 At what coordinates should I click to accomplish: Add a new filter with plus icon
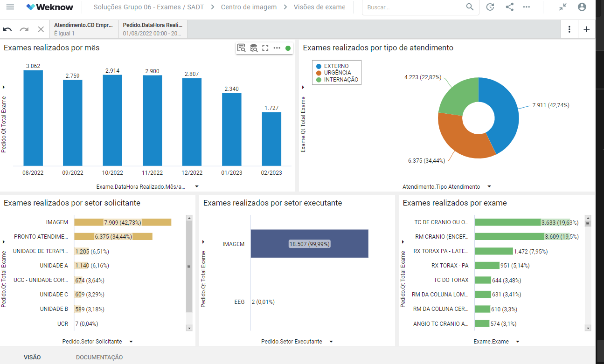587,29
